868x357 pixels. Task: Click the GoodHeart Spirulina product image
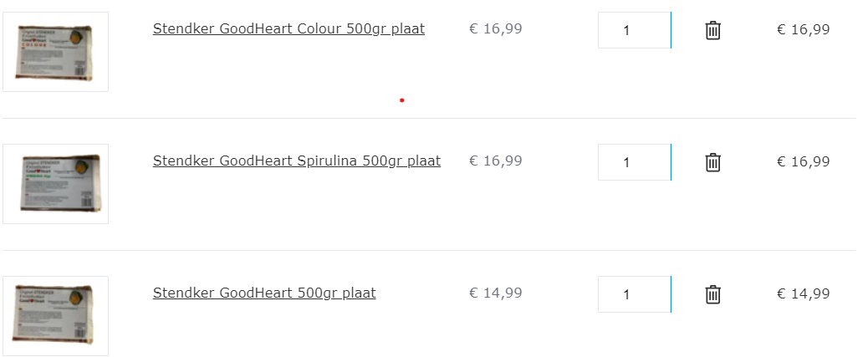[x=55, y=184]
